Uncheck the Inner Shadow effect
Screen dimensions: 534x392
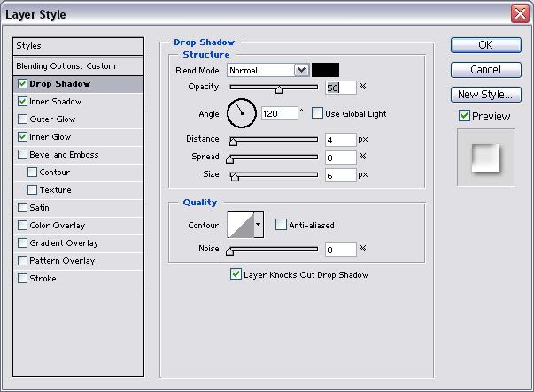tap(22, 102)
